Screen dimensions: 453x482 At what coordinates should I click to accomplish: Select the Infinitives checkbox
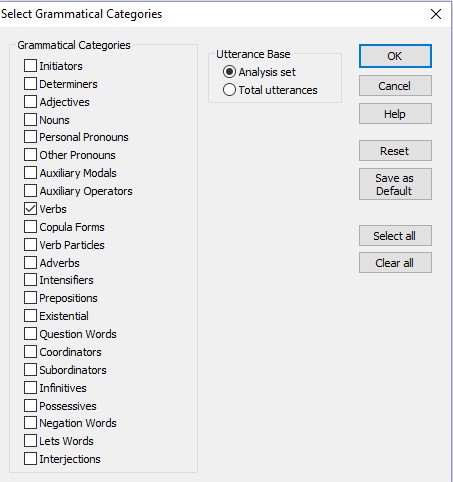point(30,388)
